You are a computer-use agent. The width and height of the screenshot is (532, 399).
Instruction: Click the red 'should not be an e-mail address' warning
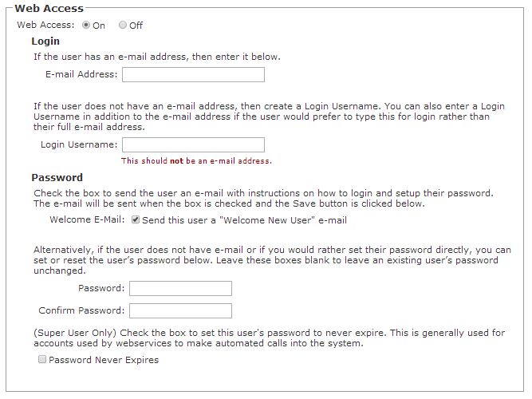196,161
